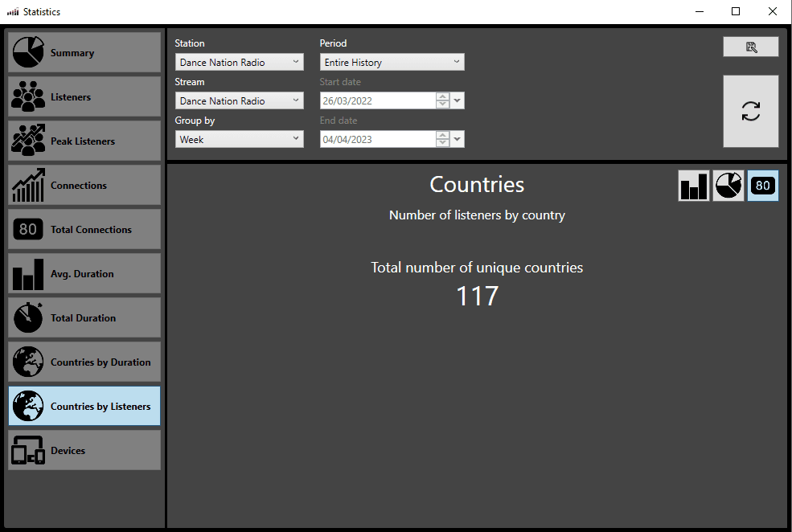This screenshot has height=532, width=792.
Task: Close the Statistics window
Action: (773, 11)
